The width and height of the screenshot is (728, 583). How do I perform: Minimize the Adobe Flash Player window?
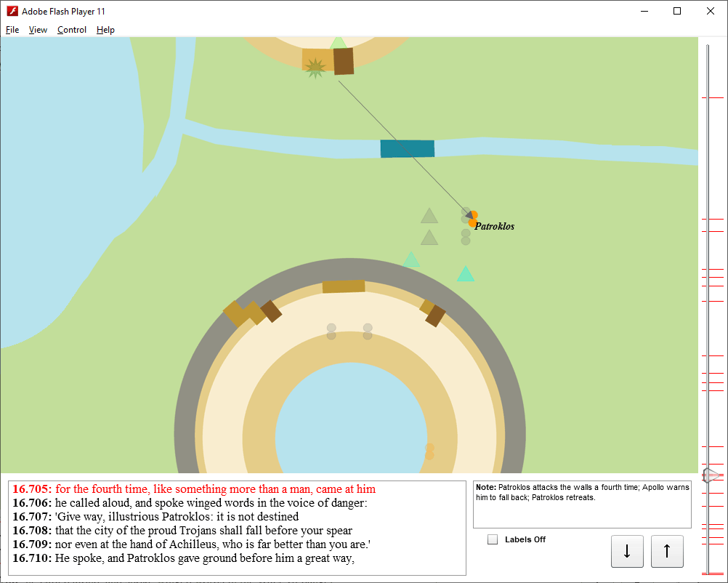click(644, 11)
